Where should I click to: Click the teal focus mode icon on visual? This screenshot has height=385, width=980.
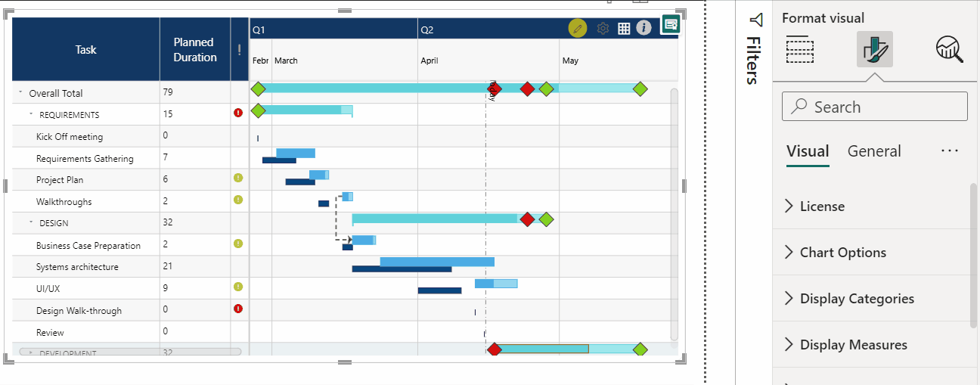tap(670, 24)
